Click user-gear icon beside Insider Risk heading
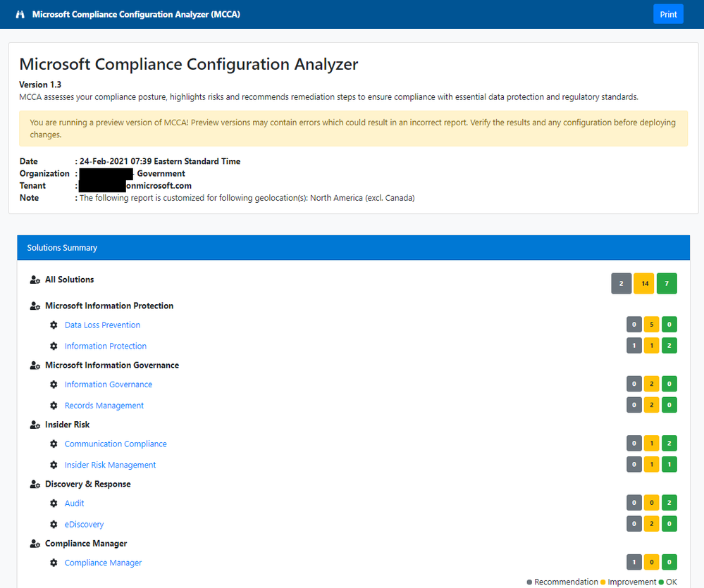Image resolution: width=704 pixels, height=588 pixels. click(35, 425)
